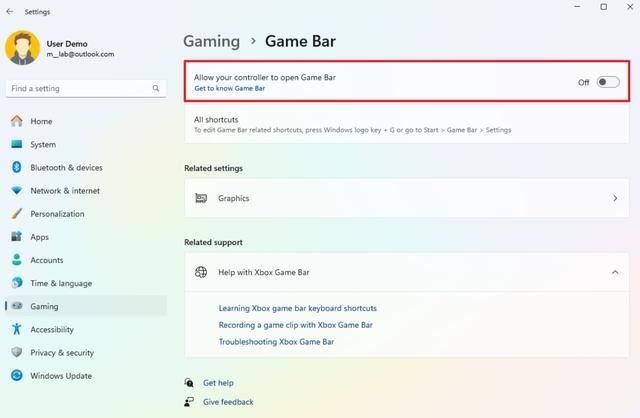The height and width of the screenshot is (418, 640).
Task: Click Get to know Game Bar link
Action: coord(229,88)
